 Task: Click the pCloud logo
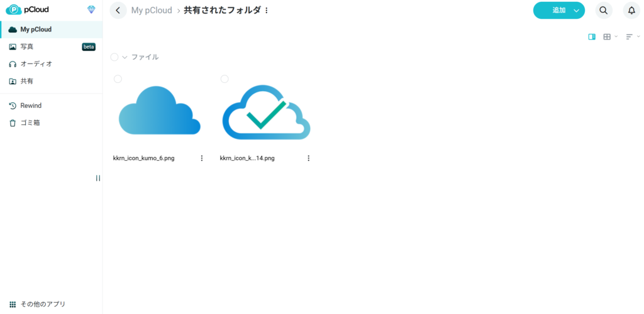click(28, 10)
